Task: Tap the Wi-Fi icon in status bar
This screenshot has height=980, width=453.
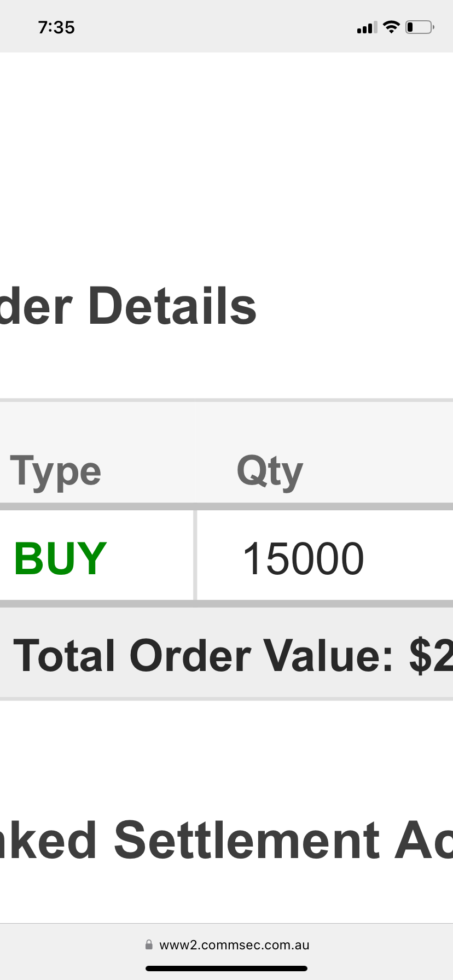Action: click(x=391, y=27)
